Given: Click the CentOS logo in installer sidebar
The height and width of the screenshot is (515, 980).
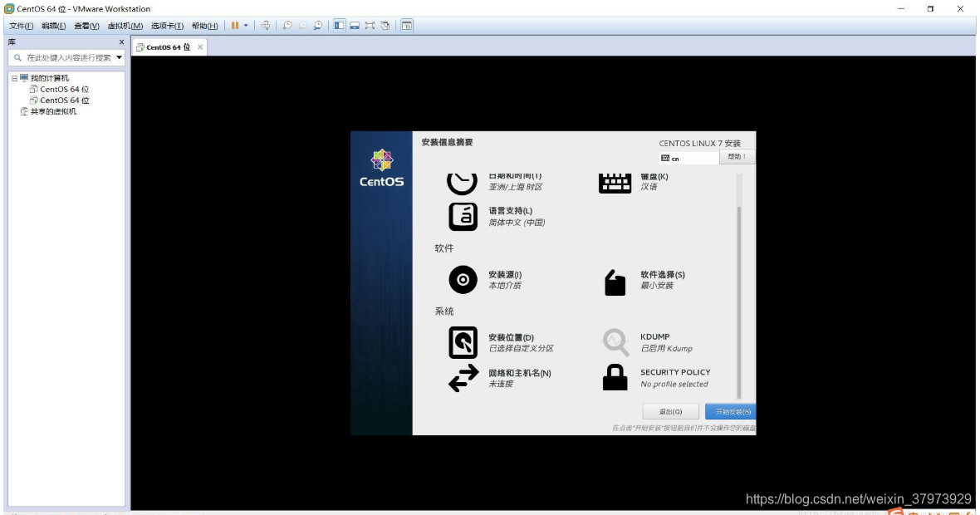Looking at the screenshot, I should coord(381,168).
